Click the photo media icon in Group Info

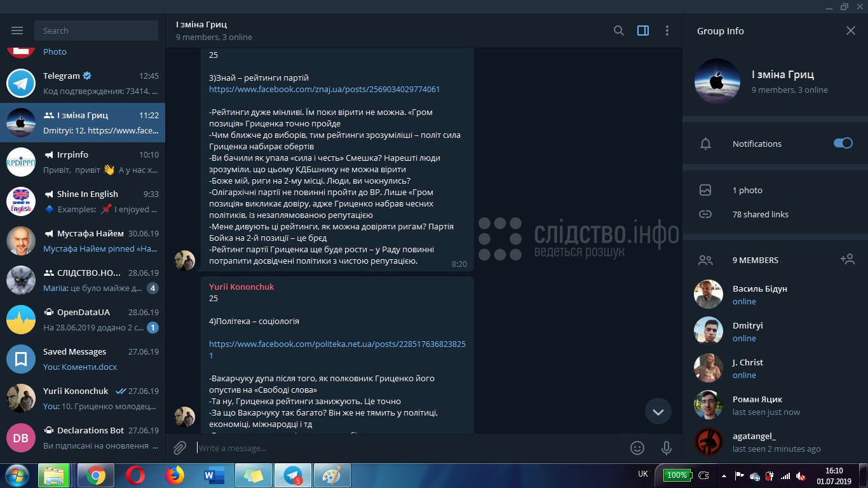[x=705, y=190]
